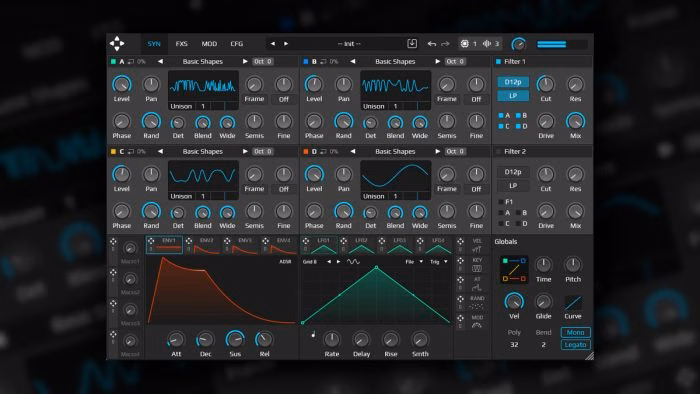Switch to the CFG tab

pos(237,44)
